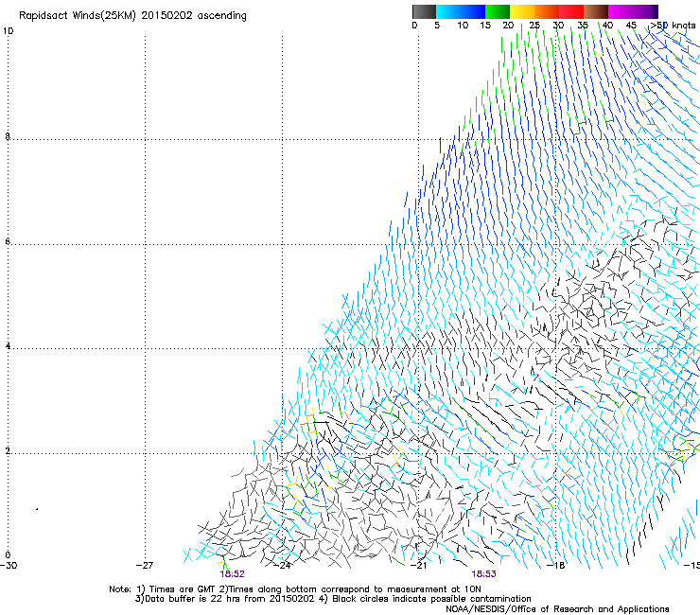Click the latitude label 10
This screenshot has height=615, width=700.
(x=8, y=31)
